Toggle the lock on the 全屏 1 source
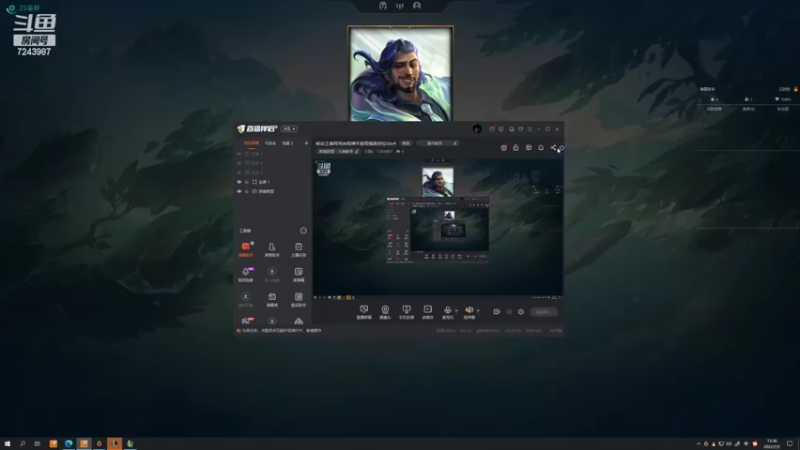The width and height of the screenshot is (800, 450). (x=246, y=182)
